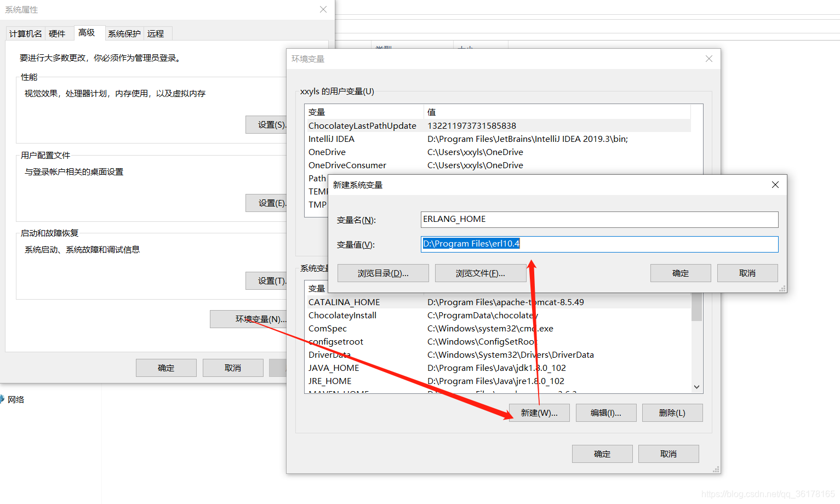
Task: Open the 系统保护 tab
Action: point(124,33)
